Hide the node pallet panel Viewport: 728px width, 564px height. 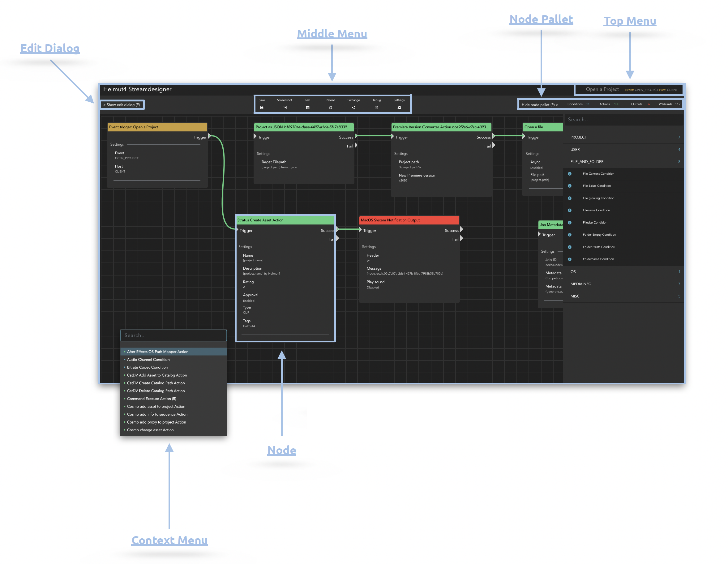[539, 105]
